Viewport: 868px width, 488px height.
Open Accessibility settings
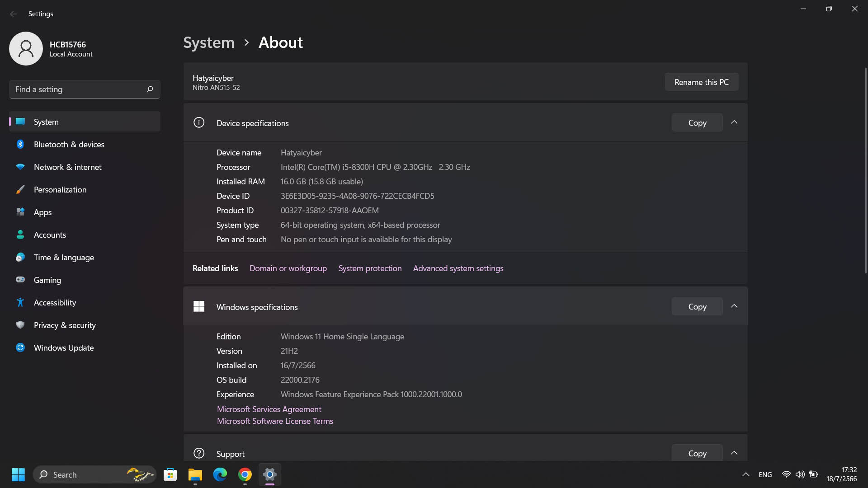(x=85, y=302)
